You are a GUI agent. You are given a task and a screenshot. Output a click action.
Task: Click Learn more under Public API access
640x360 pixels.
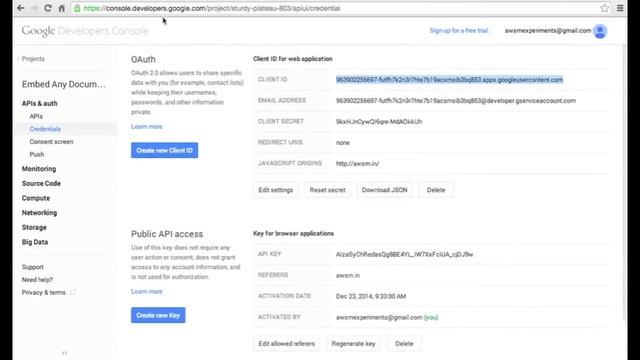(x=147, y=291)
